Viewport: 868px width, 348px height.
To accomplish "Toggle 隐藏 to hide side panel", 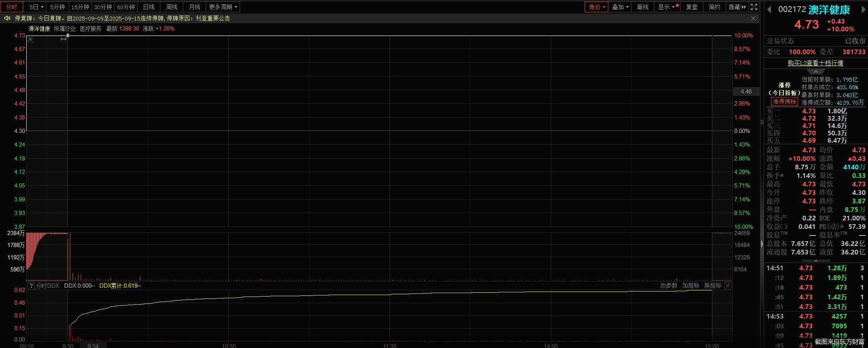I will pyautogui.click(x=737, y=7).
